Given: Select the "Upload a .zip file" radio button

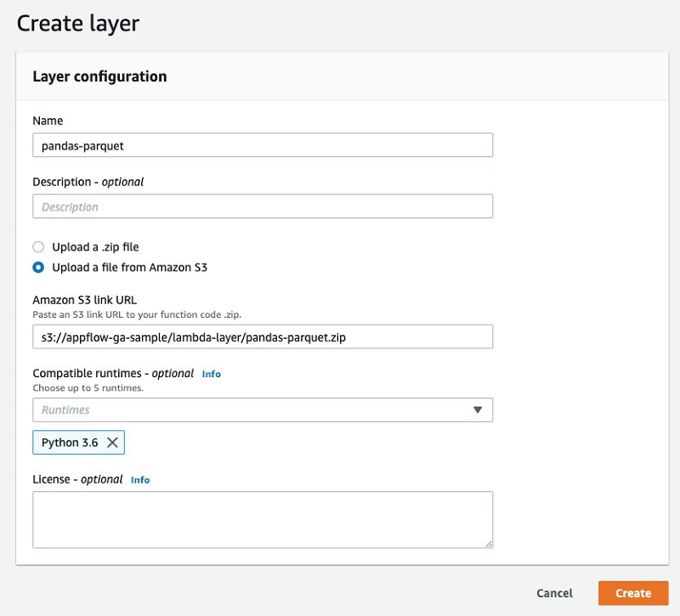Looking at the screenshot, I should 38,247.
